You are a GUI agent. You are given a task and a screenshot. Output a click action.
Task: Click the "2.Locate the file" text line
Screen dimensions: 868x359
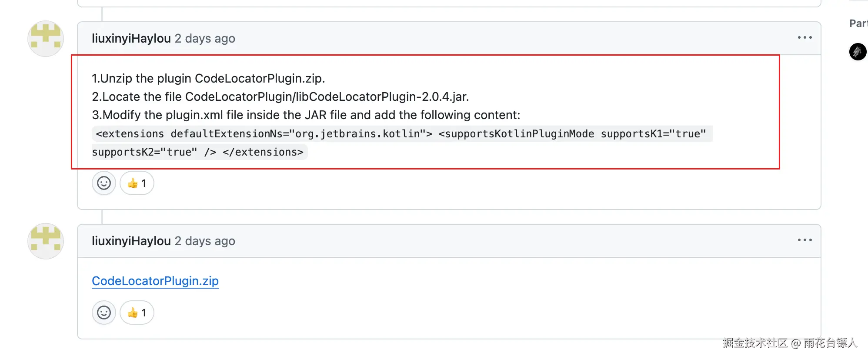tap(280, 96)
